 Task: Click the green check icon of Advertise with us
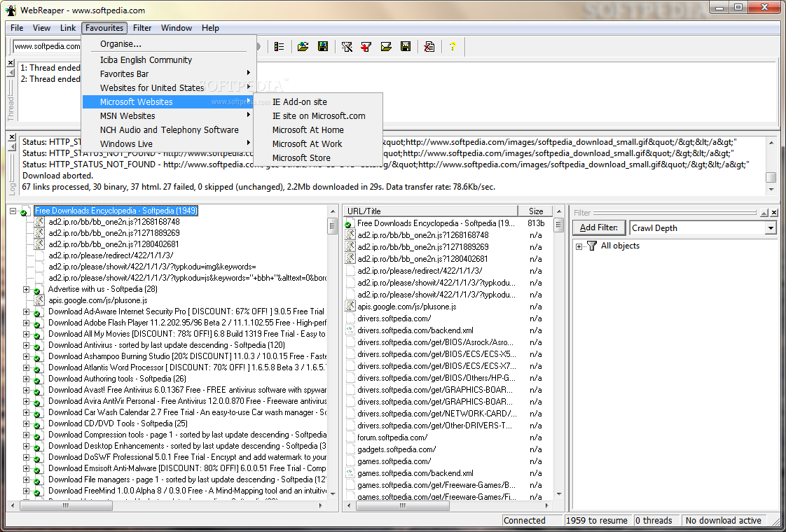point(36,290)
